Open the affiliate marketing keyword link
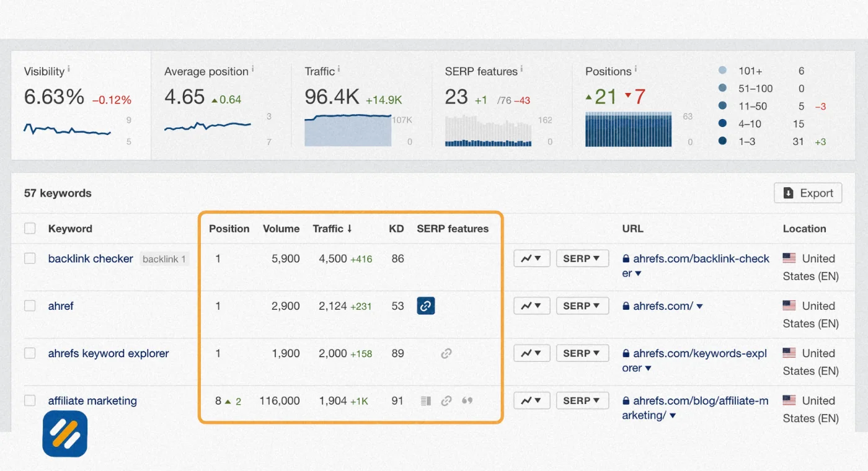868x471 pixels. (92, 400)
